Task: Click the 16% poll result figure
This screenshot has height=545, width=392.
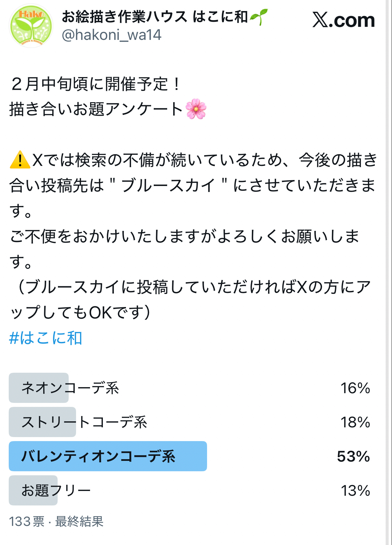Action: point(355,388)
